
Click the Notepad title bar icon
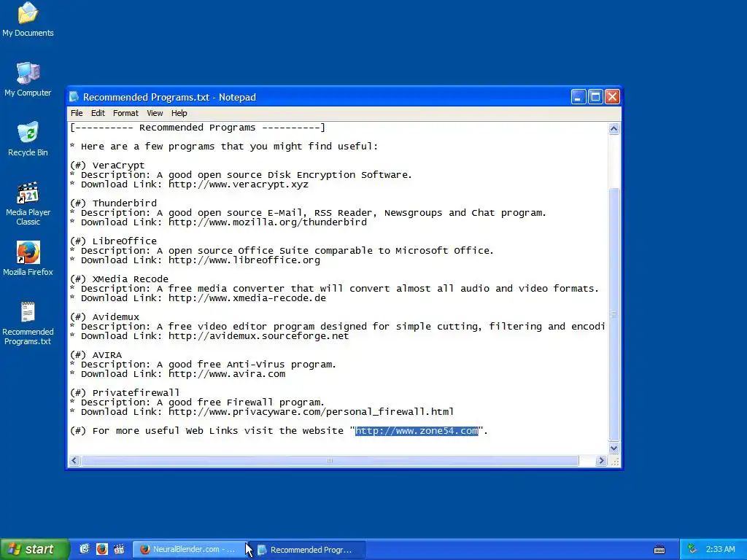[x=74, y=97]
